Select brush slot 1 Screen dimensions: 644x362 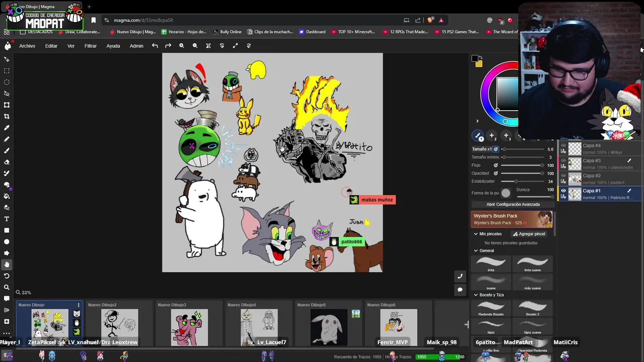point(478,136)
